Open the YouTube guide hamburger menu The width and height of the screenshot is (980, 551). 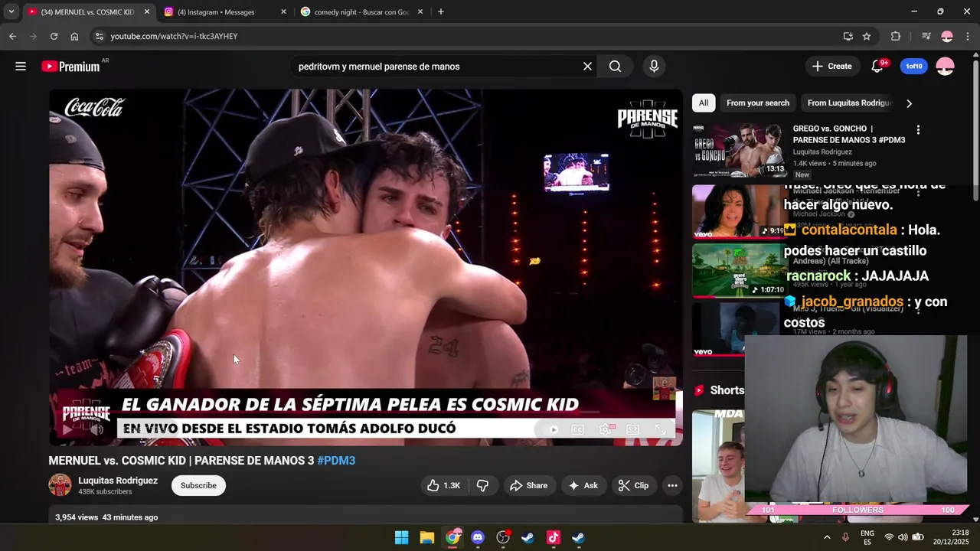click(21, 67)
